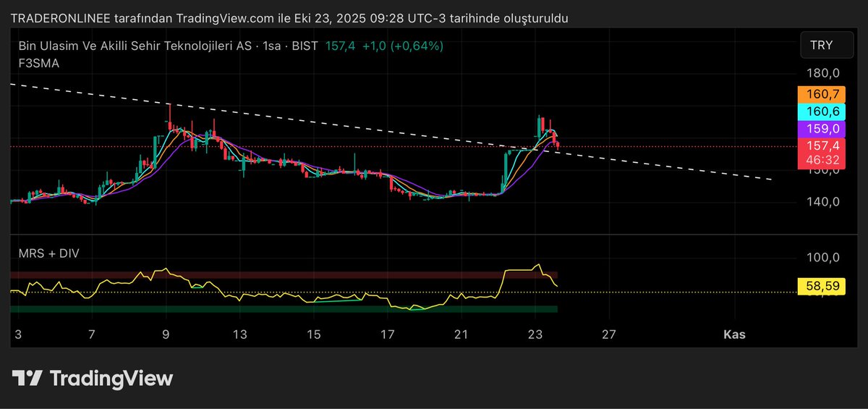
Task: Click the 3 date label on time axis
Action: click(18, 334)
